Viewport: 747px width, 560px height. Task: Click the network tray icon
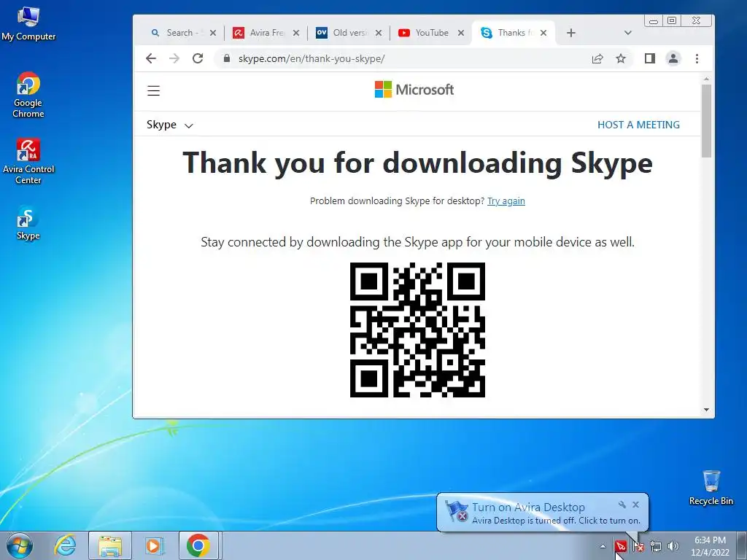click(656, 546)
